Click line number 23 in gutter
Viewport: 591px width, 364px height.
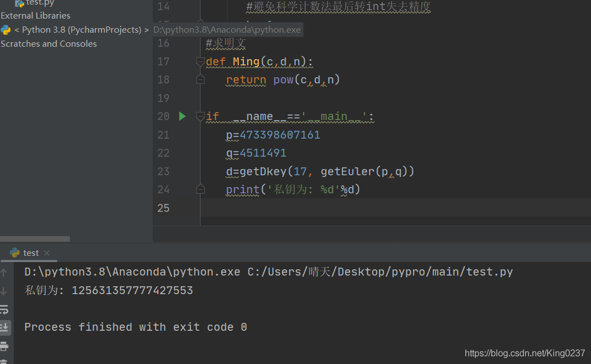click(x=163, y=171)
